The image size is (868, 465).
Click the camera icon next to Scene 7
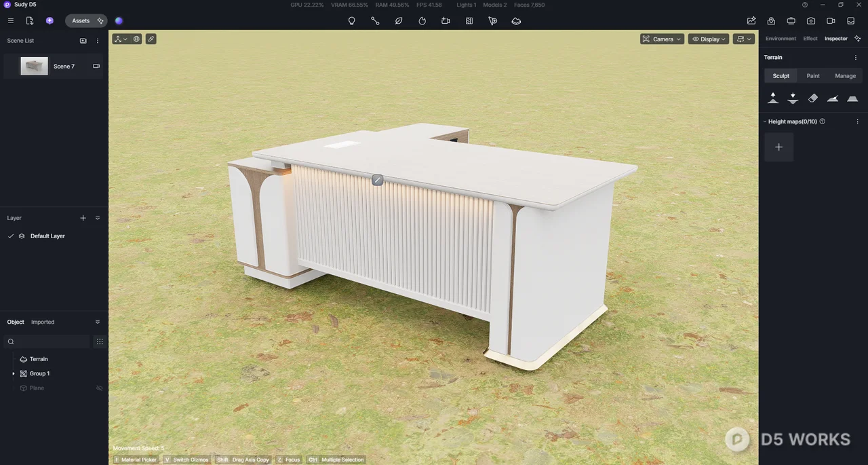coord(96,66)
